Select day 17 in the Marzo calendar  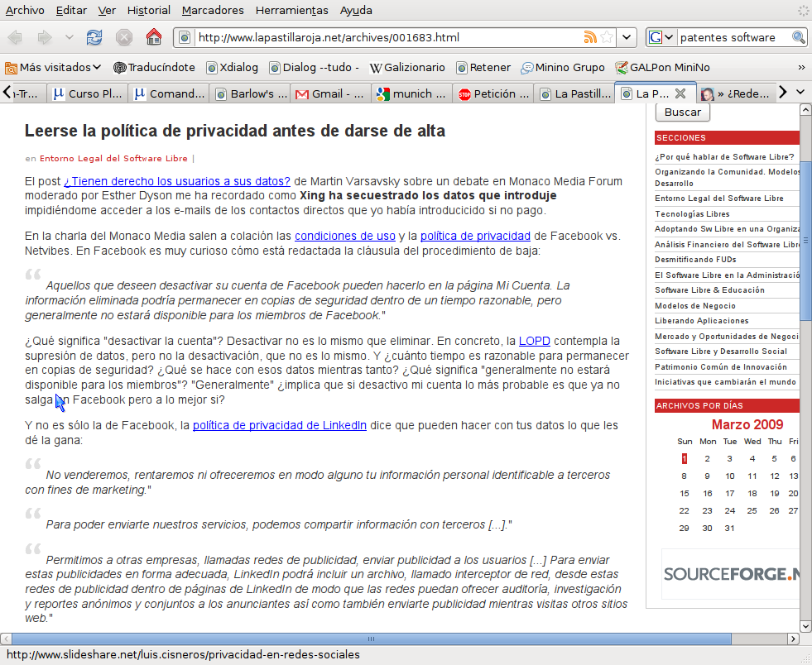730,493
